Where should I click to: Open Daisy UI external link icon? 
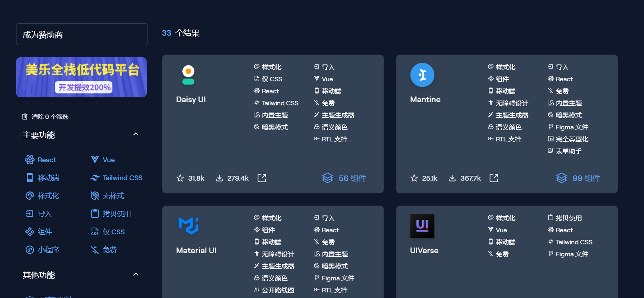[262, 178]
